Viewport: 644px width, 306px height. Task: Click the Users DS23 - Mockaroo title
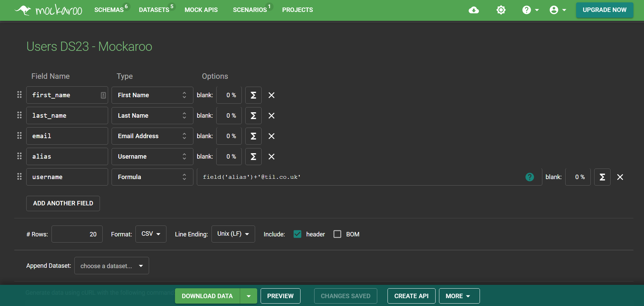point(89,46)
